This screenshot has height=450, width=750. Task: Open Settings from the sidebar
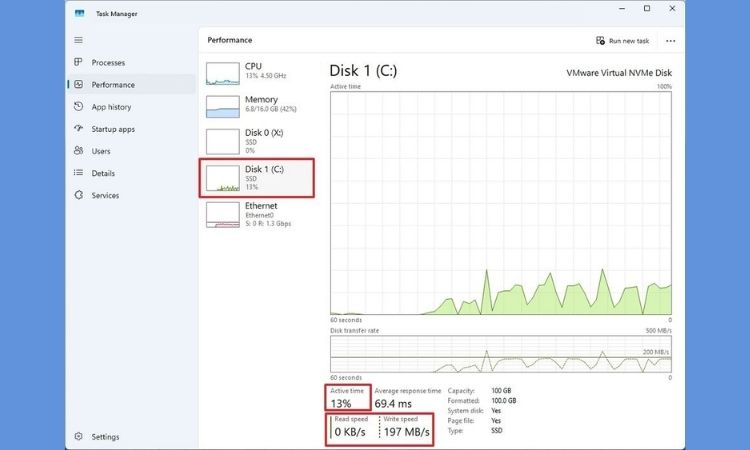pyautogui.click(x=131, y=437)
